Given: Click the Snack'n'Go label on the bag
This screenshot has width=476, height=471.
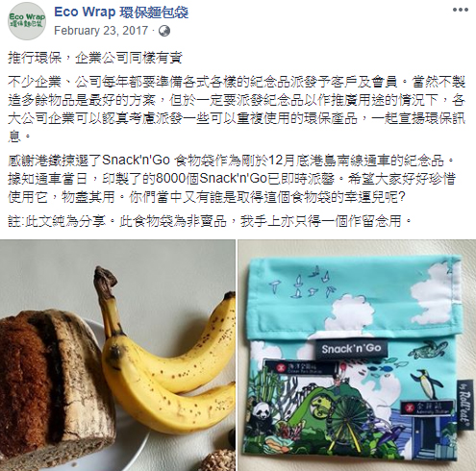Looking at the screenshot, I should point(351,349).
